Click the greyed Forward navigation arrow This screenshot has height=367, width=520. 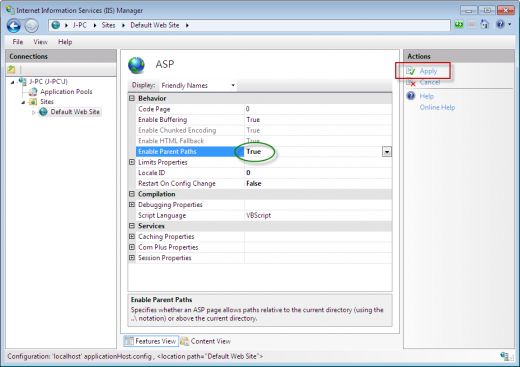[x=32, y=26]
